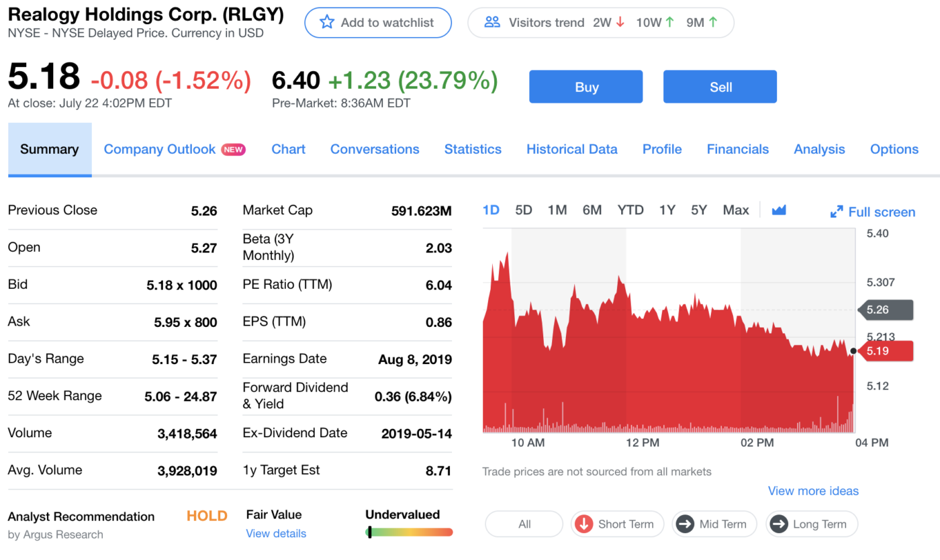Click the Realogy Holdings Corp. title
Screen dimensions: 940x560
[x=146, y=14]
